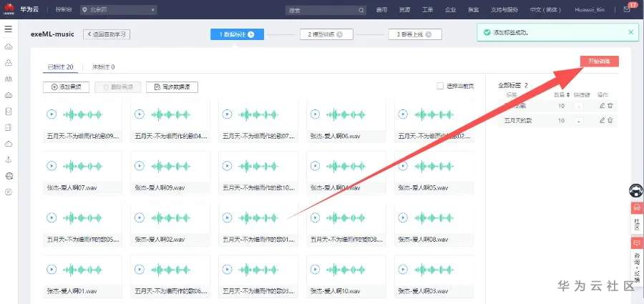The height and width of the screenshot is (304, 644).
Task: Open the 控制台 console link
Action: tap(63, 10)
